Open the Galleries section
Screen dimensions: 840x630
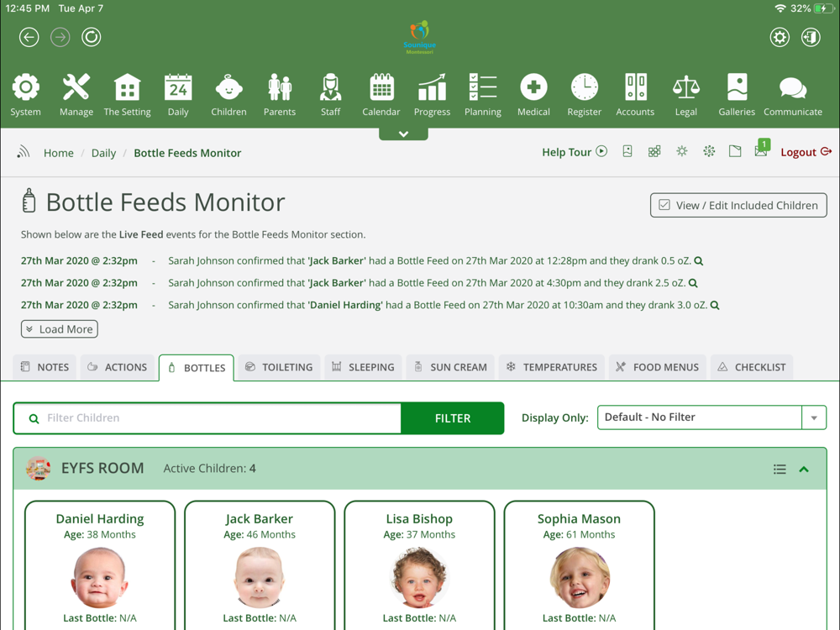coord(737,95)
